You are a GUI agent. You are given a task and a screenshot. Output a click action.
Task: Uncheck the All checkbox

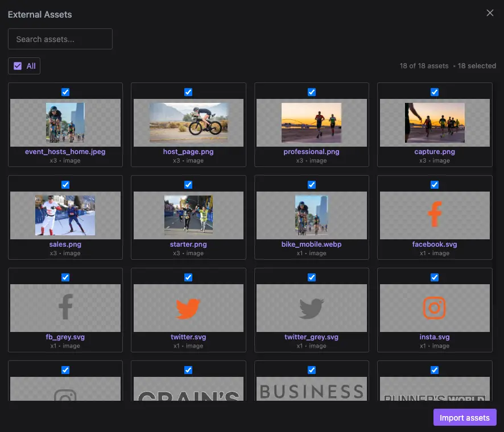click(x=17, y=65)
